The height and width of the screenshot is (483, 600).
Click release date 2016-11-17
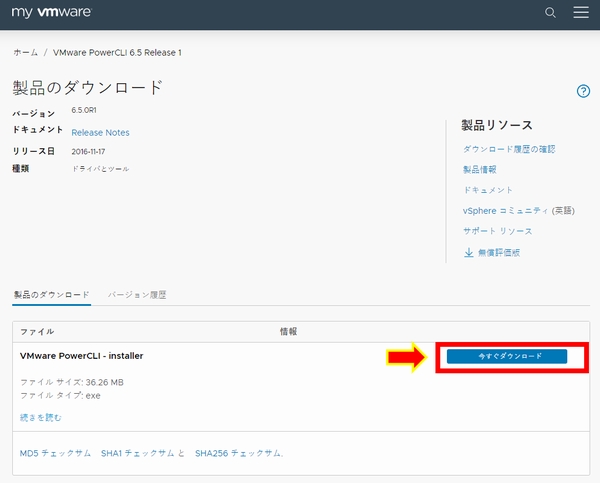(88, 152)
